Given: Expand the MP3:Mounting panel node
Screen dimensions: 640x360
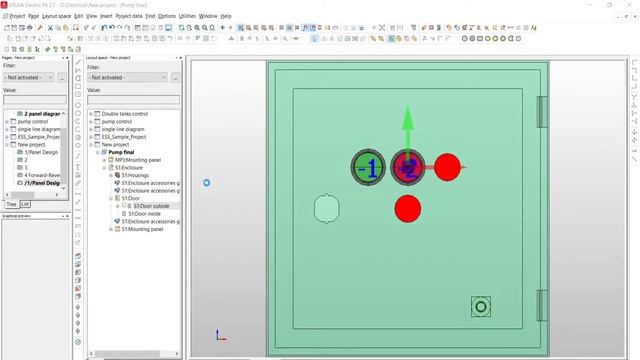Looking at the screenshot, I should pyautogui.click(x=104, y=160).
